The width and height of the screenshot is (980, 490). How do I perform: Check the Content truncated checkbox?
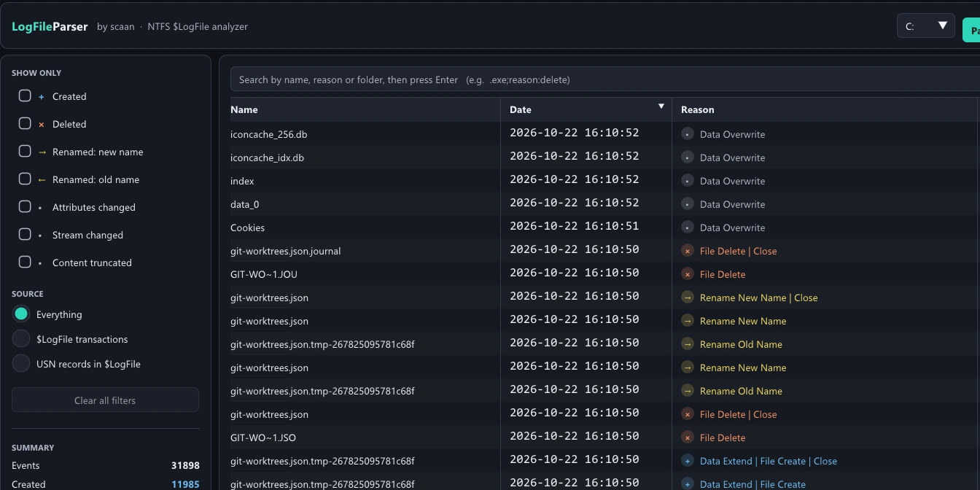(25, 262)
